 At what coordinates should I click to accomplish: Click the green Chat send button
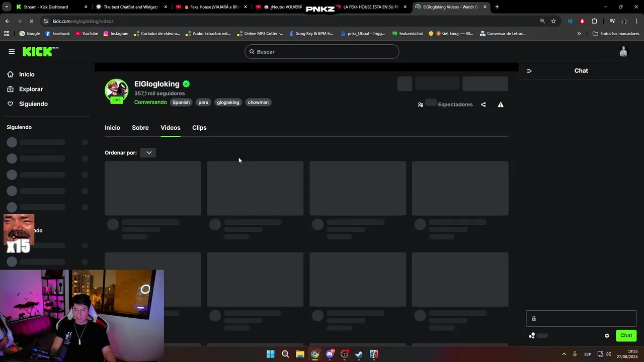[626, 335]
